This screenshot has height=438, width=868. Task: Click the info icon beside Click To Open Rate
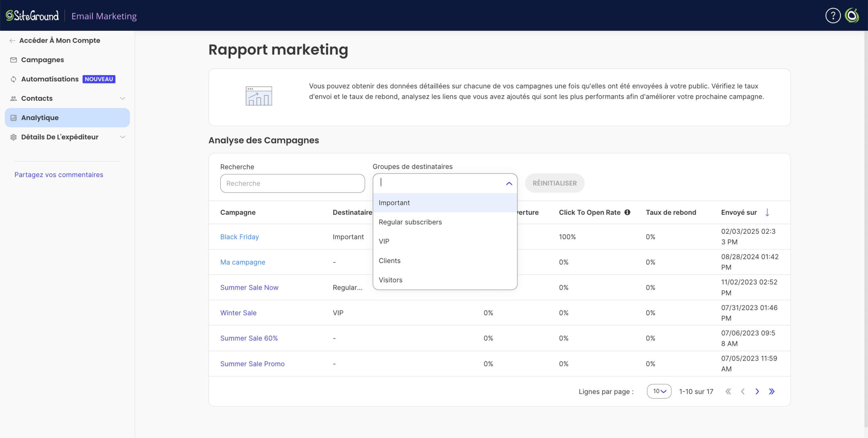click(x=627, y=212)
